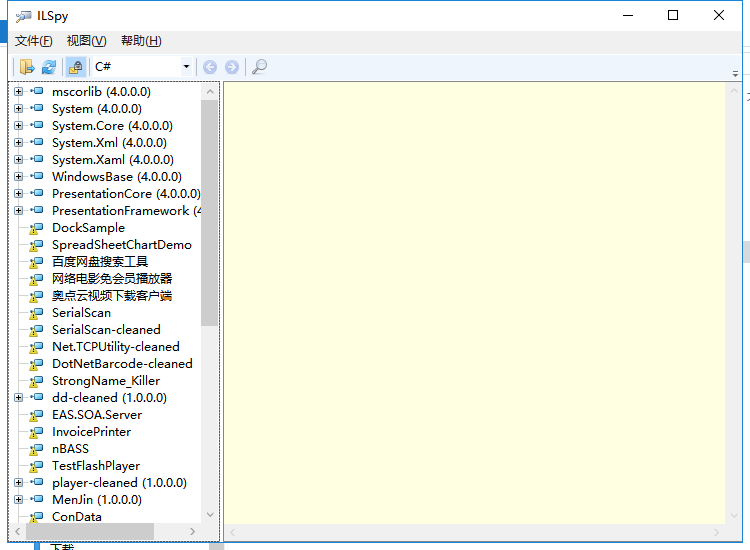Toggle the show internal types button
The height and width of the screenshot is (550, 750).
pos(76,67)
